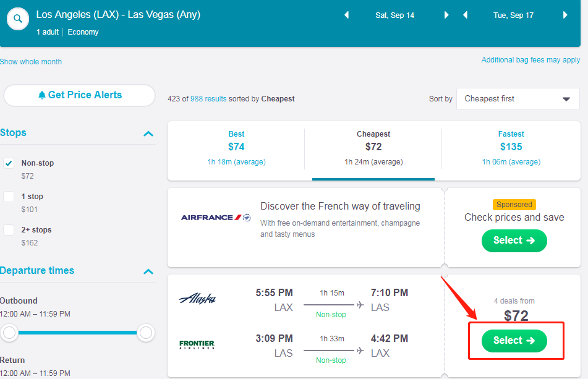Screen dimensions: 588x379
Task: Click the Sat, Sep 14 departure date
Action: [x=395, y=15]
